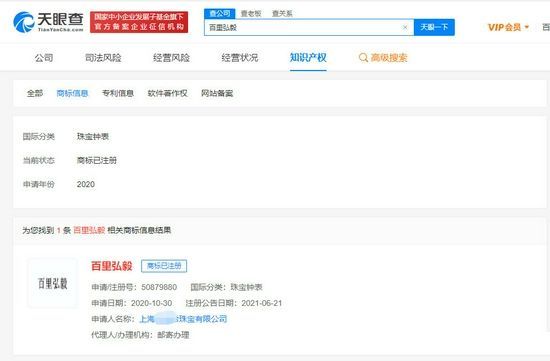Open the red 百里弘毅 result title

coord(112,266)
